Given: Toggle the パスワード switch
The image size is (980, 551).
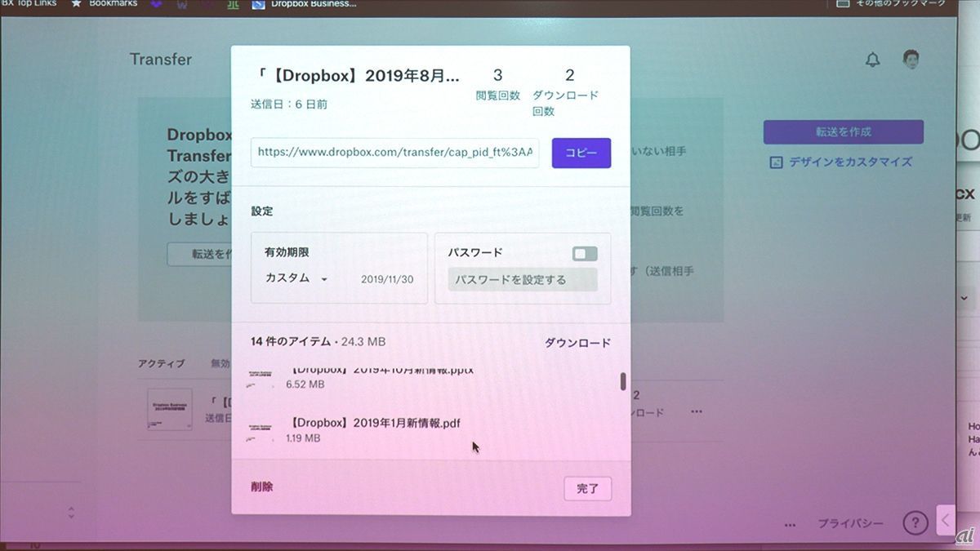Looking at the screenshot, I should point(585,254).
